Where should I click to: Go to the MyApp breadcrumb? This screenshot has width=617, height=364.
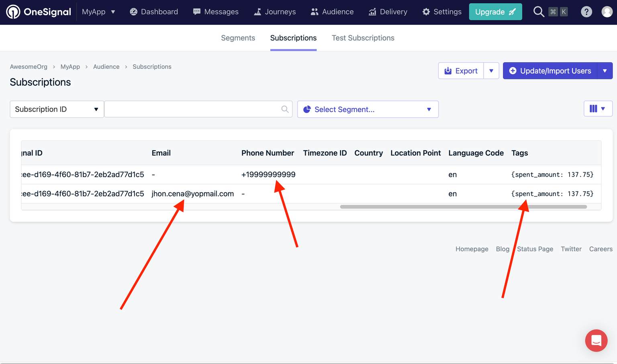(70, 67)
